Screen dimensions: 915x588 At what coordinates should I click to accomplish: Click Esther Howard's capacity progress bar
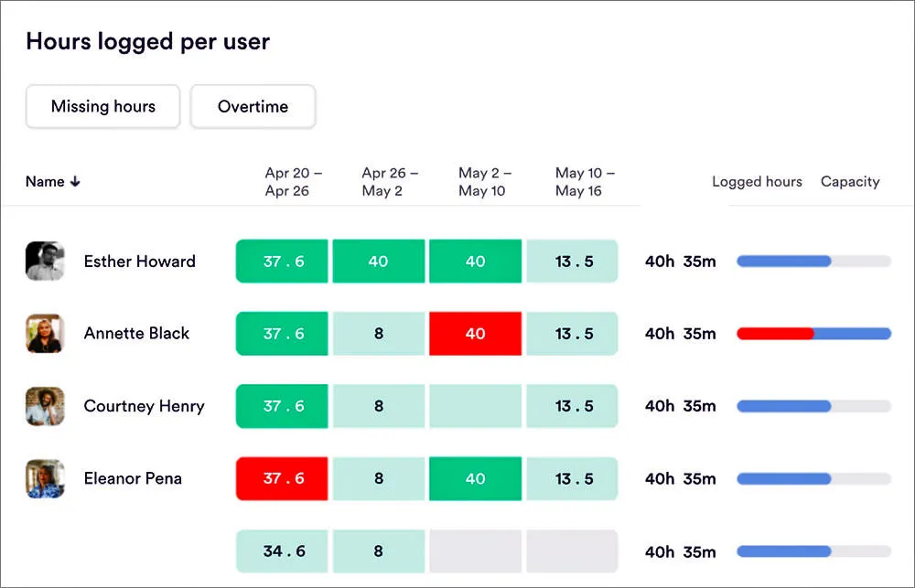[813, 262]
